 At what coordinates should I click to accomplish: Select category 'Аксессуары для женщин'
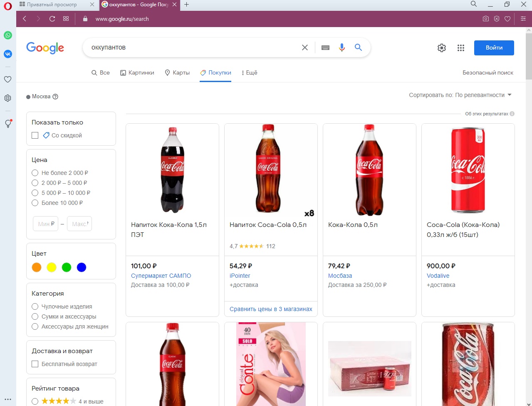(x=35, y=326)
